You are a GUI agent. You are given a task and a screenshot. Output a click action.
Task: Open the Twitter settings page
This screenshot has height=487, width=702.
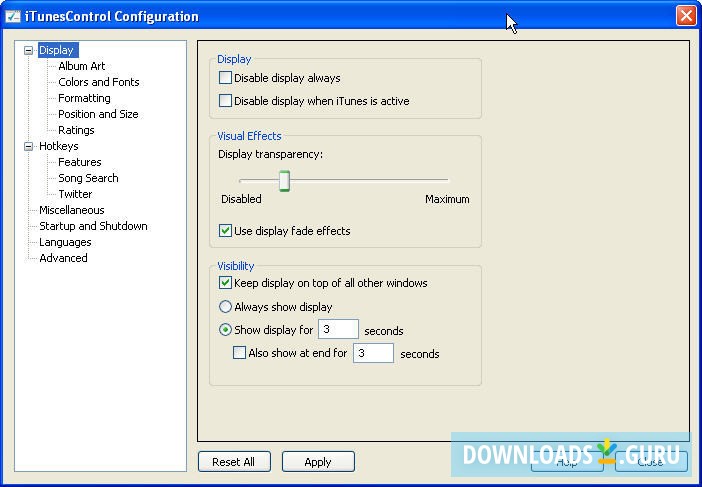coord(75,194)
